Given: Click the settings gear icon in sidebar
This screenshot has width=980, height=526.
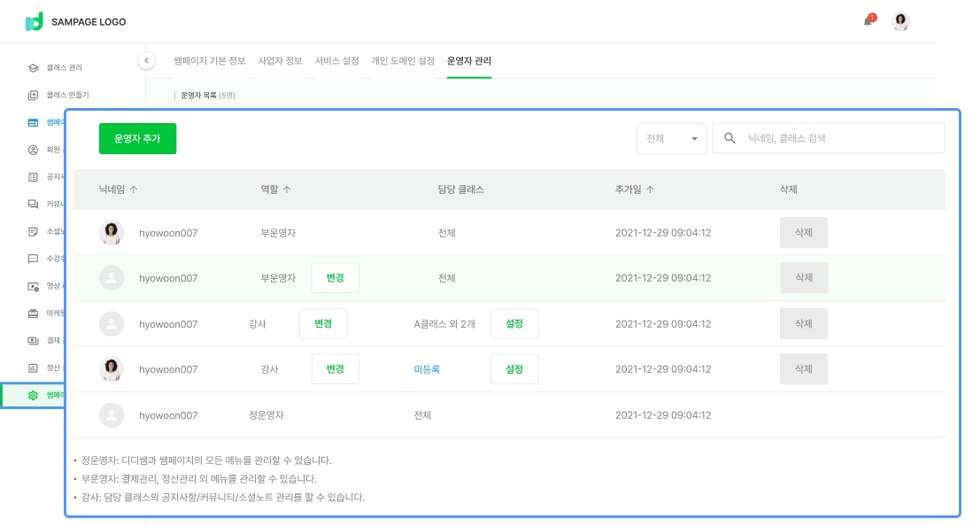Looking at the screenshot, I should (x=33, y=395).
